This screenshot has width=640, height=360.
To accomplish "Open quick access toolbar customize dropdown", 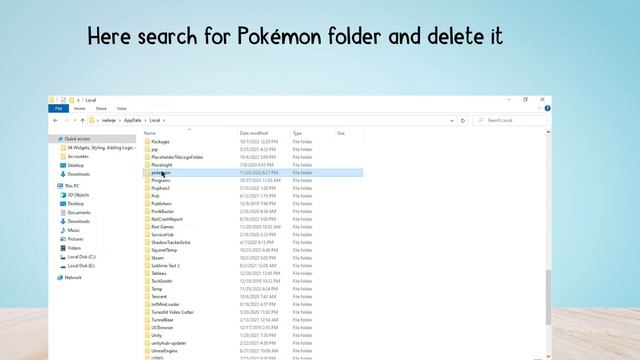I will pyautogui.click(x=78, y=100).
